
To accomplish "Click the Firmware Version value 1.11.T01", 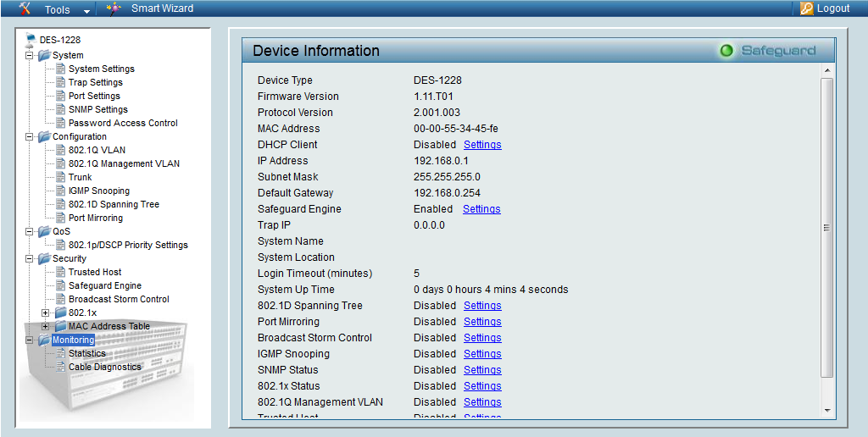I will click(434, 97).
